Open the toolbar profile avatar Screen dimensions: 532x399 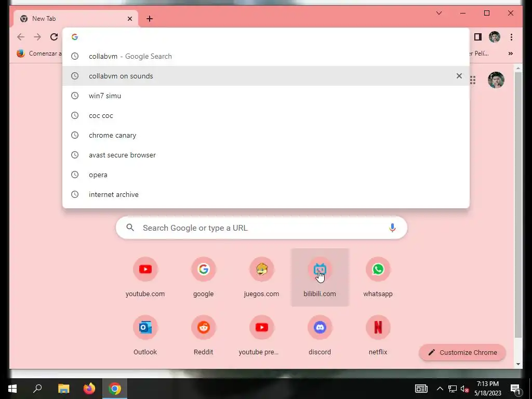495,37
